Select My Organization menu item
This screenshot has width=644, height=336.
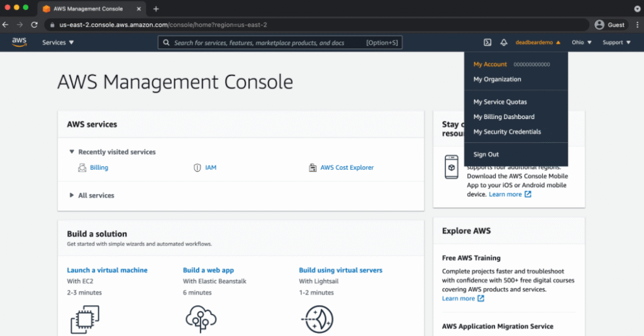tap(497, 79)
